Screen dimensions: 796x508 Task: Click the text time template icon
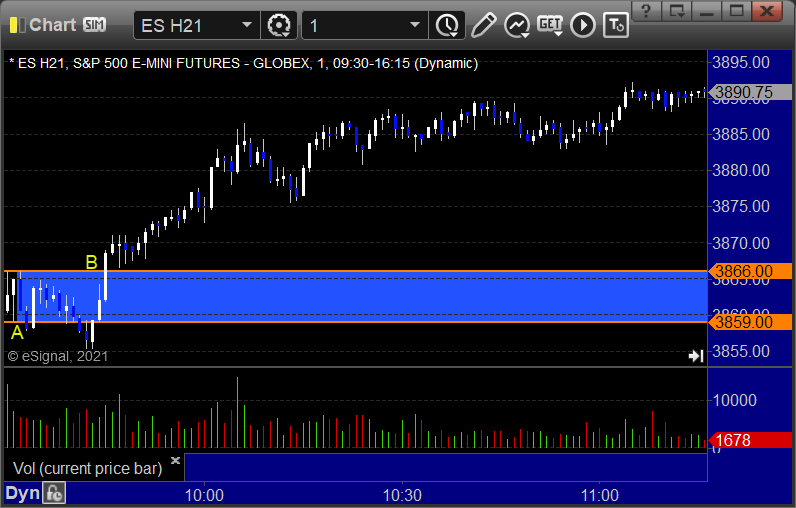[x=616, y=25]
